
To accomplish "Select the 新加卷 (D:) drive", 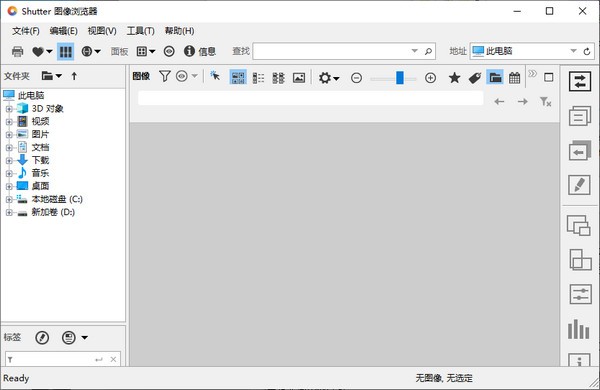I will click(x=53, y=212).
